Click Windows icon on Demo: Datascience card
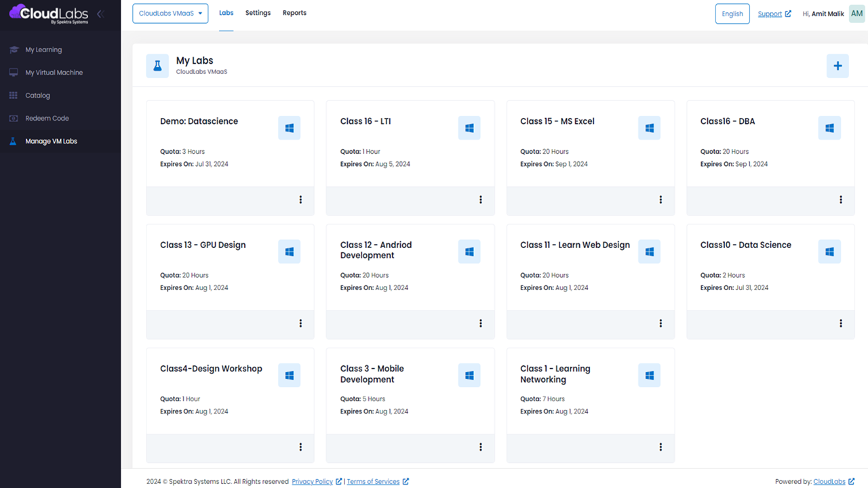 tap(290, 128)
